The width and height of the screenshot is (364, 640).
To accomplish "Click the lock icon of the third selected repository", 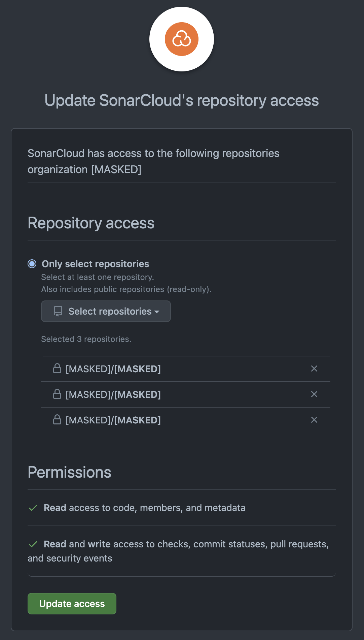I will coord(57,420).
